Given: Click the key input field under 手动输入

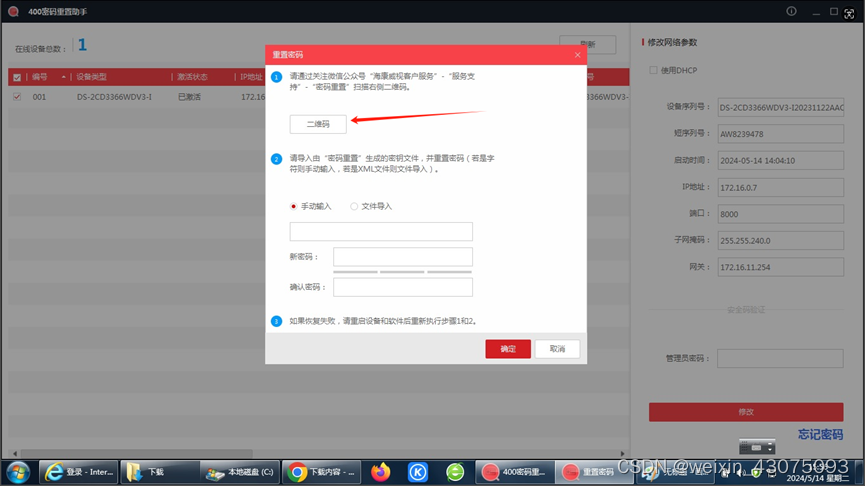Looking at the screenshot, I should click(x=381, y=232).
